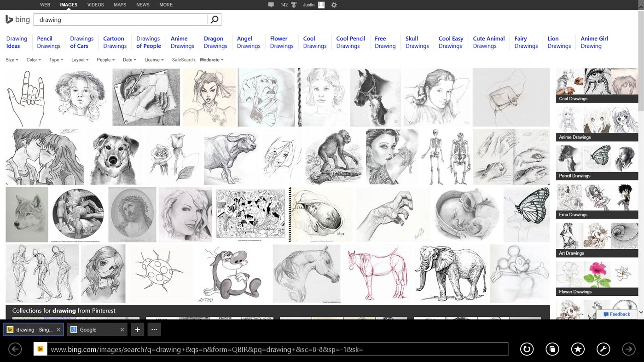Open the License filter dropdown

(153, 60)
